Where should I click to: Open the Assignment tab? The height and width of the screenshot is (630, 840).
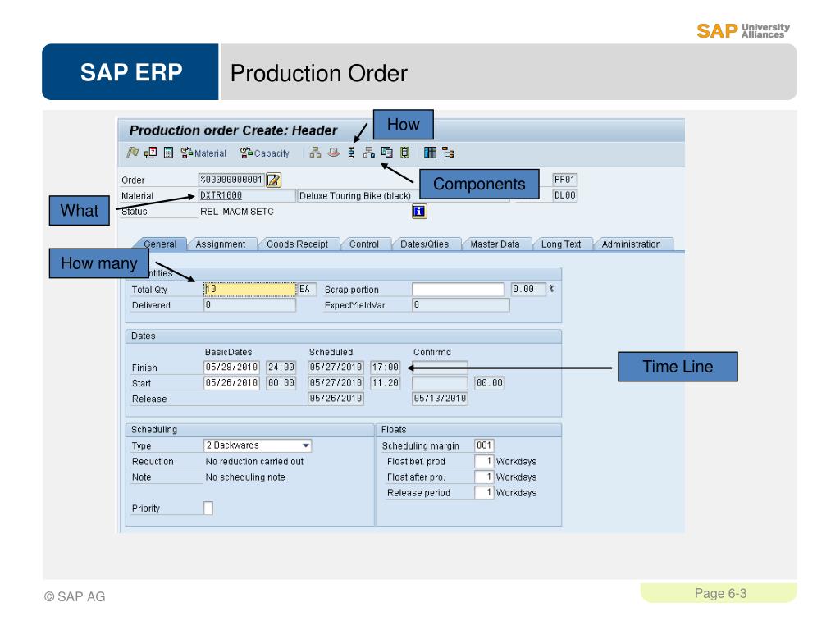coord(220,244)
